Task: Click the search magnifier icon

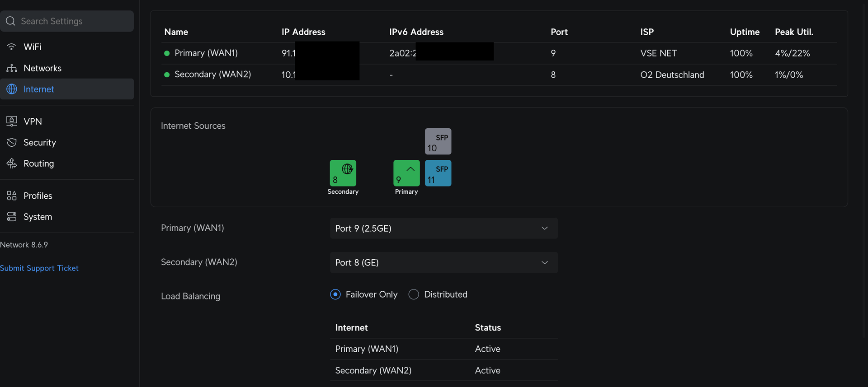Action: click(10, 21)
